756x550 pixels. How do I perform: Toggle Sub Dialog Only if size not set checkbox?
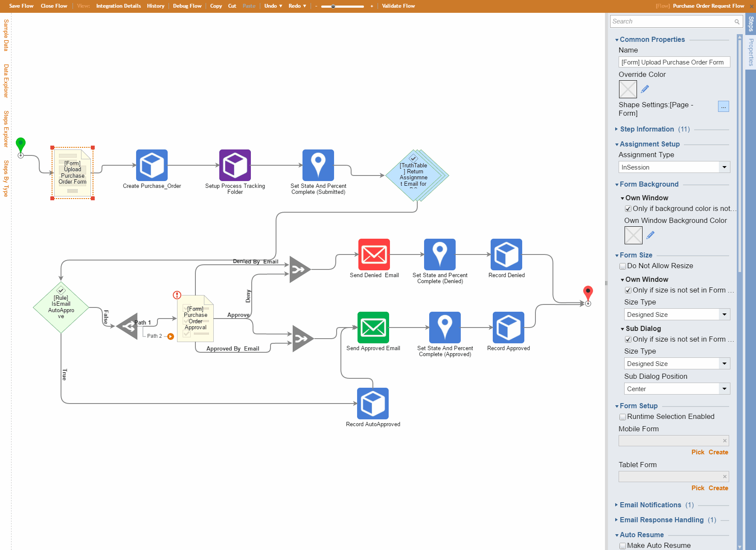628,339
